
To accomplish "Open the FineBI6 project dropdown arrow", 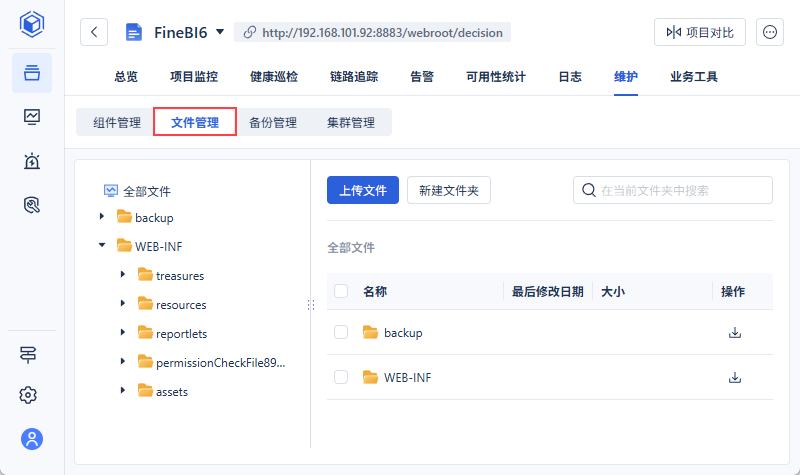I will (220, 32).
